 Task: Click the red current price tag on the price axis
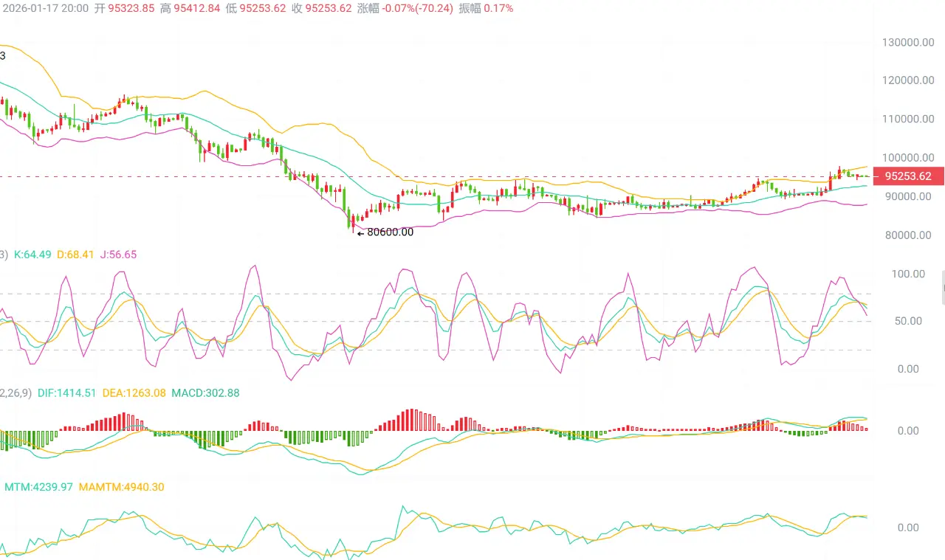(x=909, y=176)
